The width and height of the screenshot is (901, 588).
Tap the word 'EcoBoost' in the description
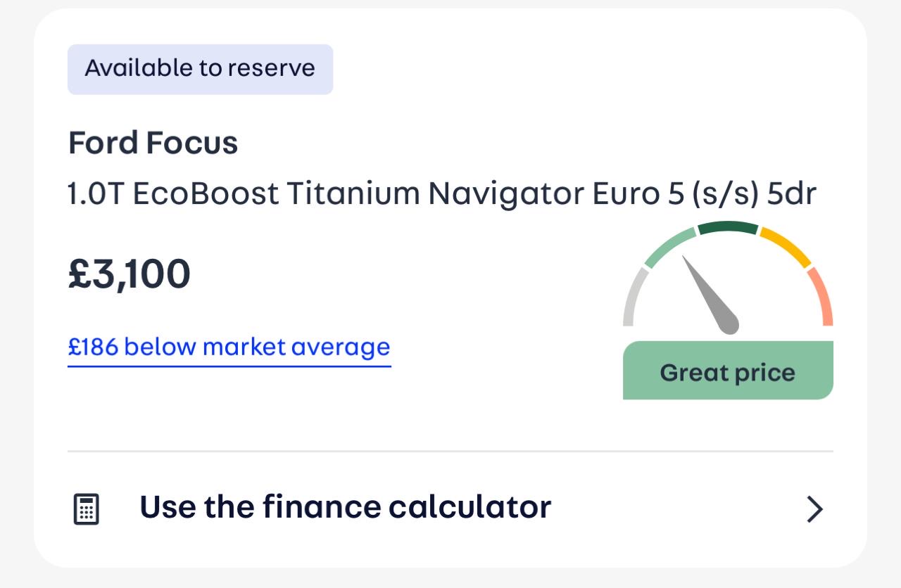pyautogui.click(x=205, y=193)
